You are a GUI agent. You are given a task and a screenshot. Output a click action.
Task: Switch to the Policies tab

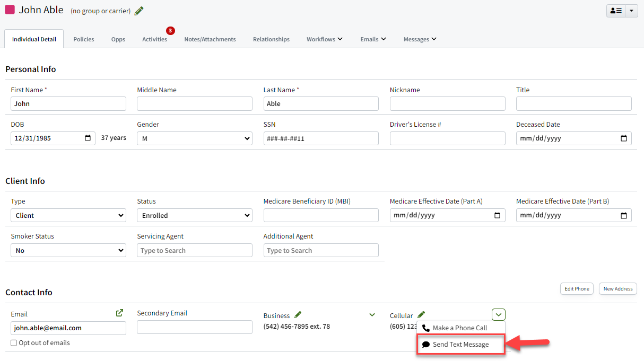point(84,39)
